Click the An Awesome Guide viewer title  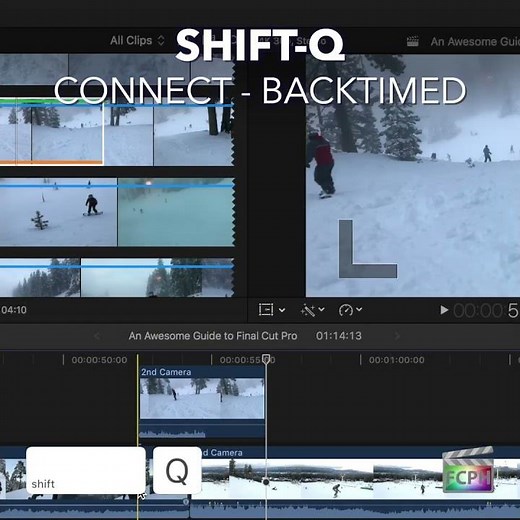point(475,42)
